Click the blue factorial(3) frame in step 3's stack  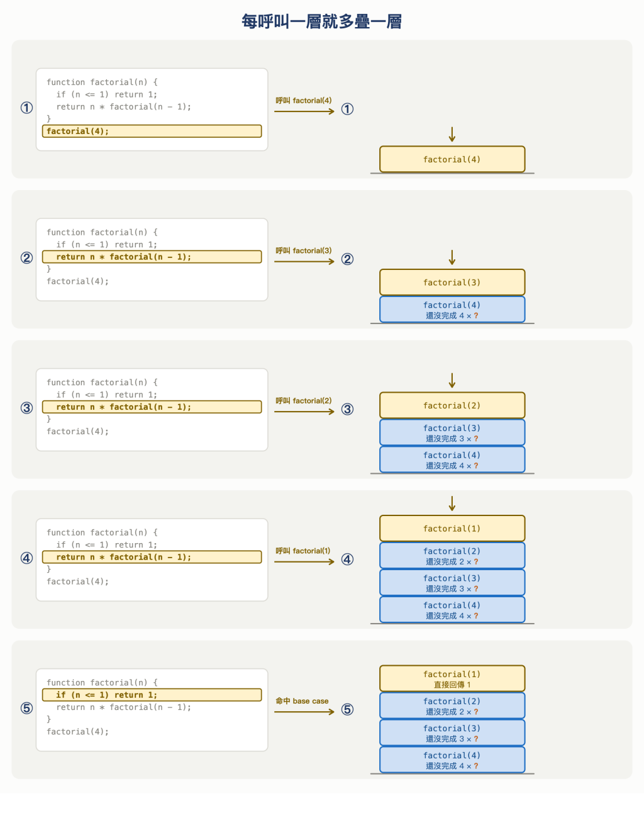coord(452,432)
